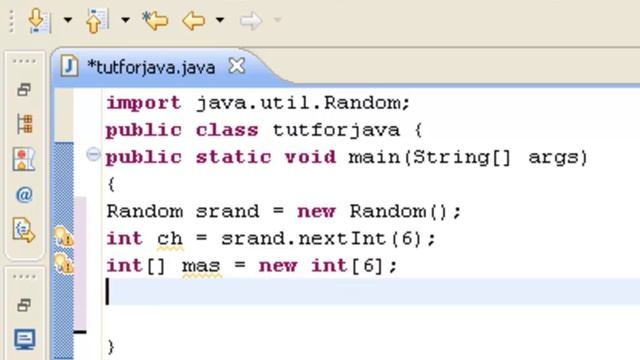Restore the upper sidebar view stack
The height and width of the screenshot is (360, 640).
click(x=24, y=89)
